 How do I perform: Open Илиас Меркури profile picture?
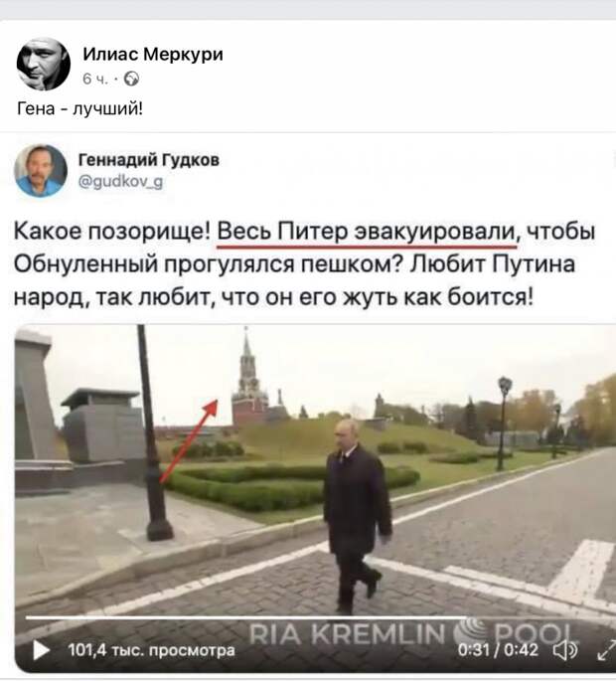[44, 64]
